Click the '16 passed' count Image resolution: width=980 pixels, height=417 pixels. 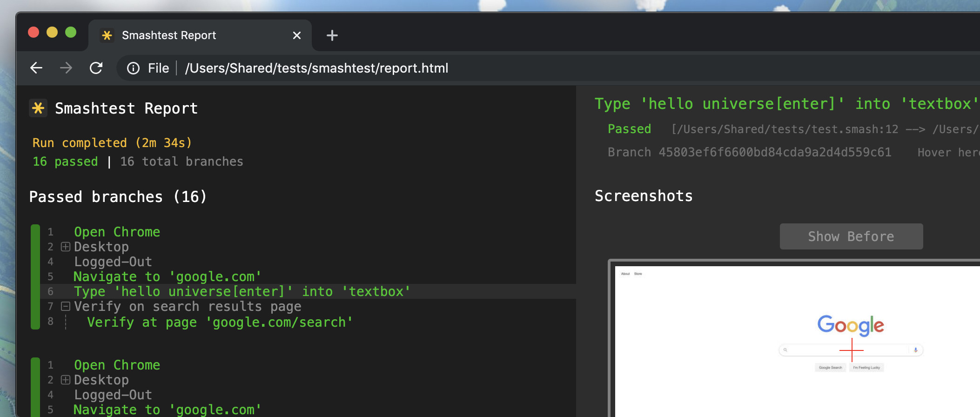coord(65,161)
